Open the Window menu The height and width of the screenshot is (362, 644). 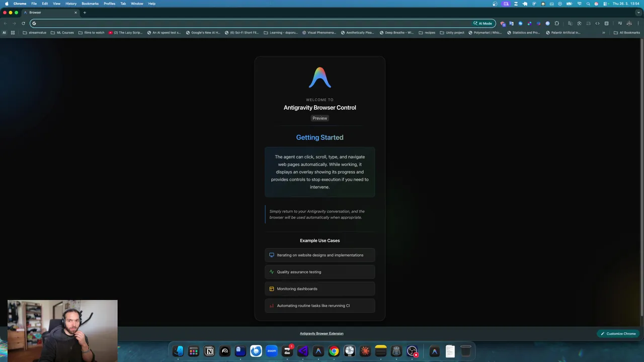[x=137, y=4]
